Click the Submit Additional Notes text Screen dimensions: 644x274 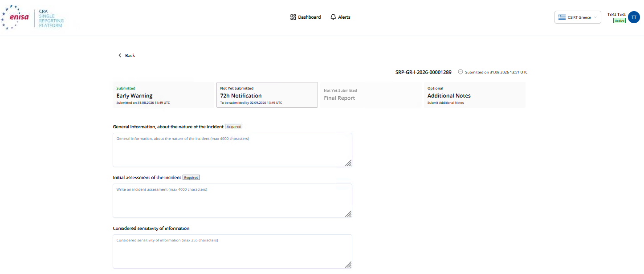[445, 102]
